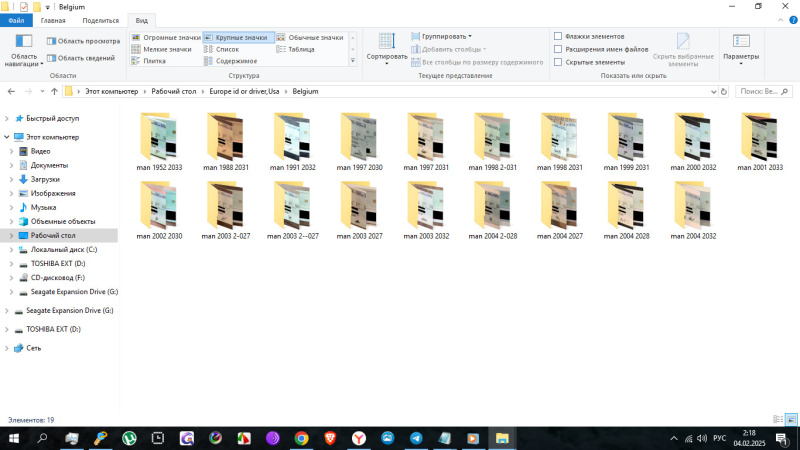Viewport: 800px width, 450px height.
Task: Launch Google Chrome from the taskbar
Action: (301, 438)
